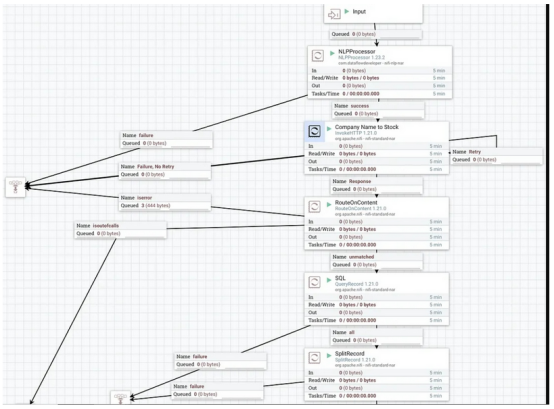
Task: Select the SQL QueryRecord processor icon
Action: click(x=314, y=282)
